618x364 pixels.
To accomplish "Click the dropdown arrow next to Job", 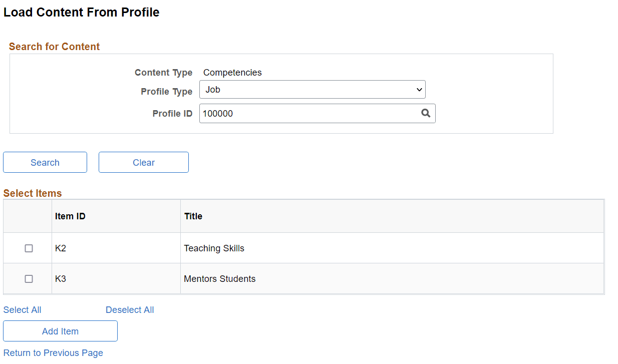I will 419,89.
